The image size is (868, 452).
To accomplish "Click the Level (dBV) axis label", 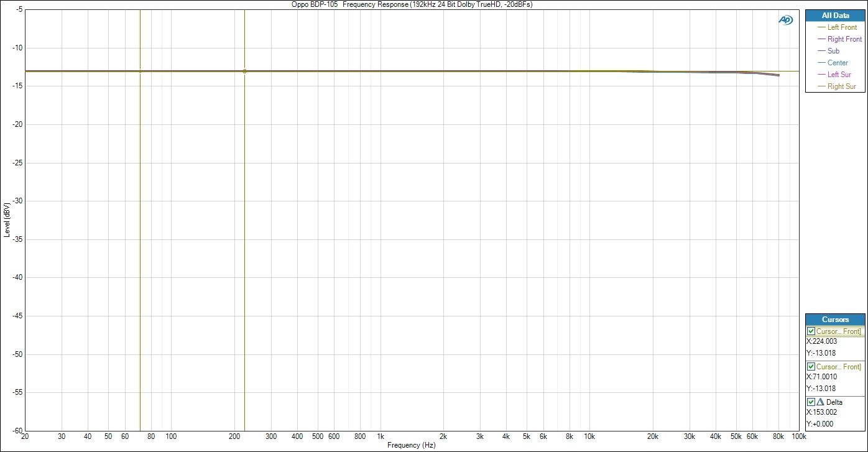I will (x=7, y=219).
